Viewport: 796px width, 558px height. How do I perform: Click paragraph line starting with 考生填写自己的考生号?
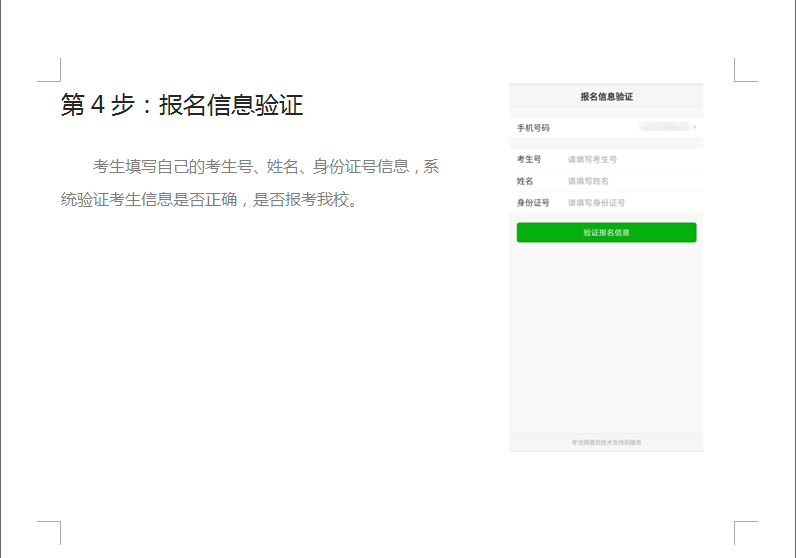(265, 167)
